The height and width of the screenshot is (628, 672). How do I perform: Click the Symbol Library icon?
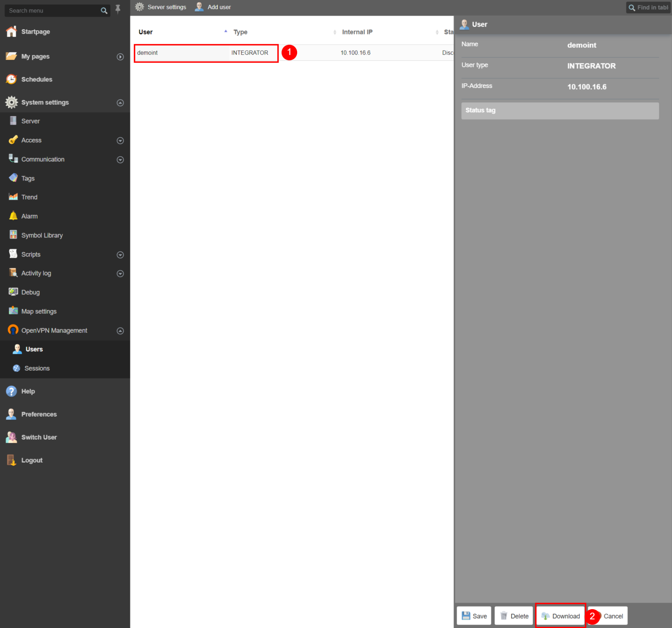[13, 235]
